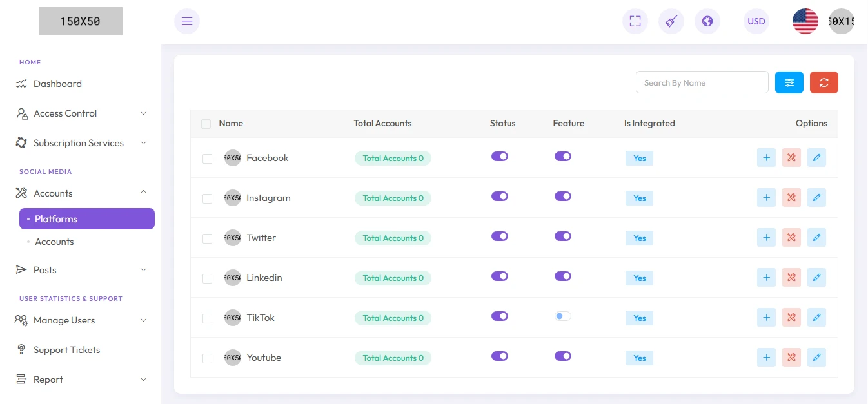The image size is (868, 404).
Task: Click the clear cache broom icon
Action: (x=671, y=21)
